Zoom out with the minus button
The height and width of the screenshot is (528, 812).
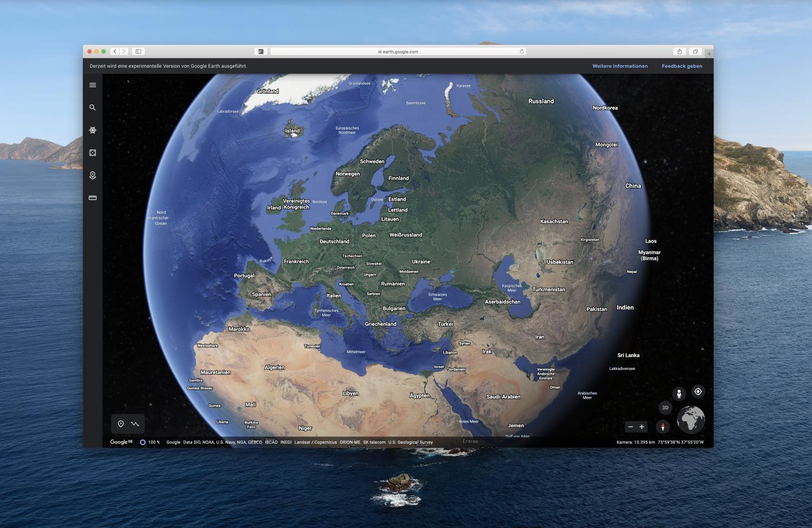click(630, 427)
